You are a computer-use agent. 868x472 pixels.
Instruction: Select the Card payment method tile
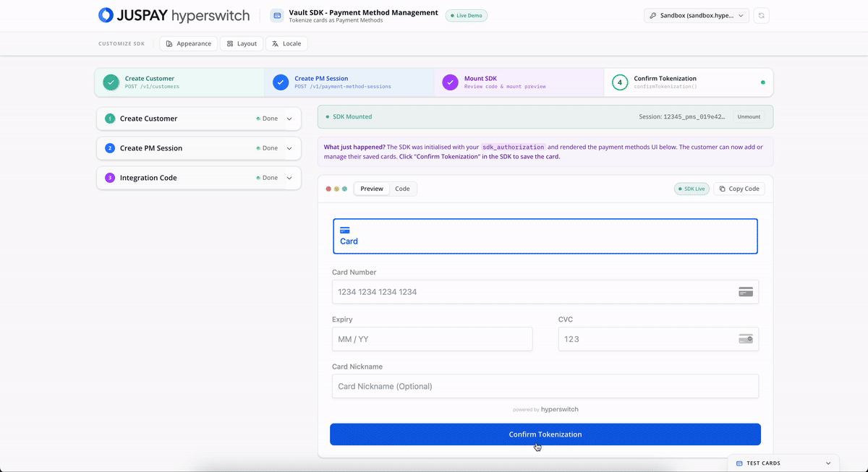[545, 236]
